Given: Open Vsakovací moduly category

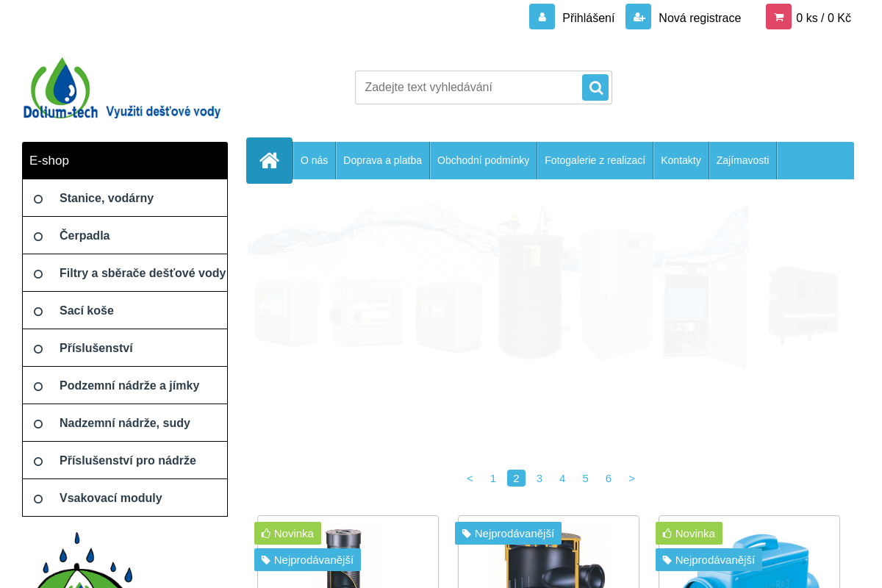Looking at the screenshot, I should click(110, 498).
